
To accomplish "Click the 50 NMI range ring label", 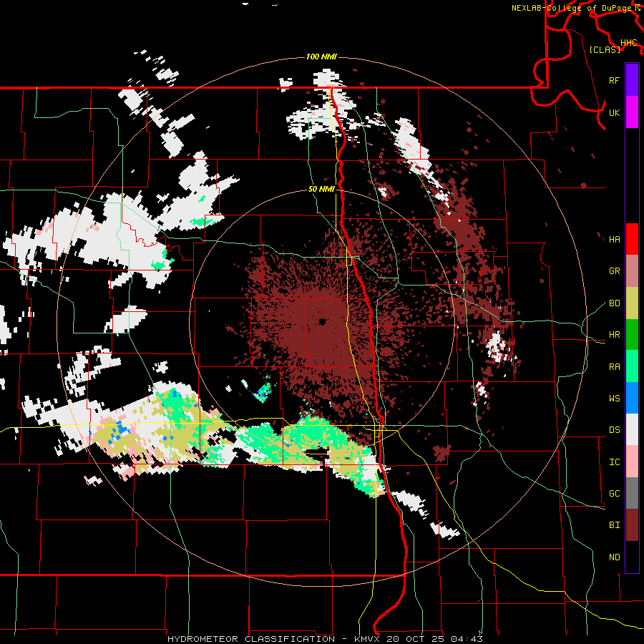I will tap(321, 190).
